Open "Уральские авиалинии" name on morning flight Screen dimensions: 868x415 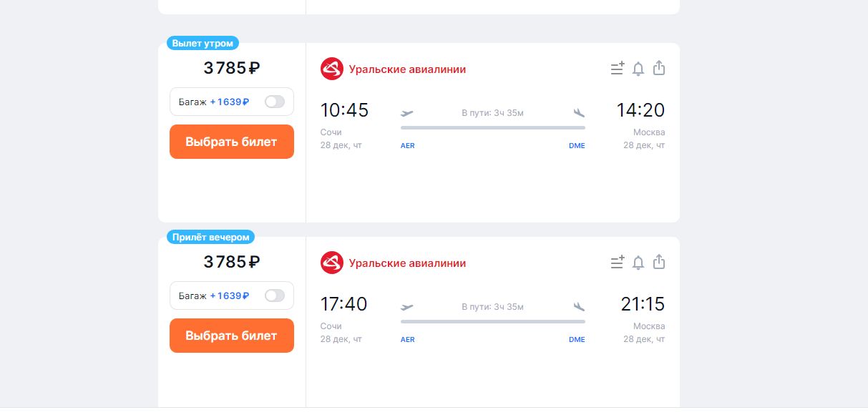click(x=407, y=69)
